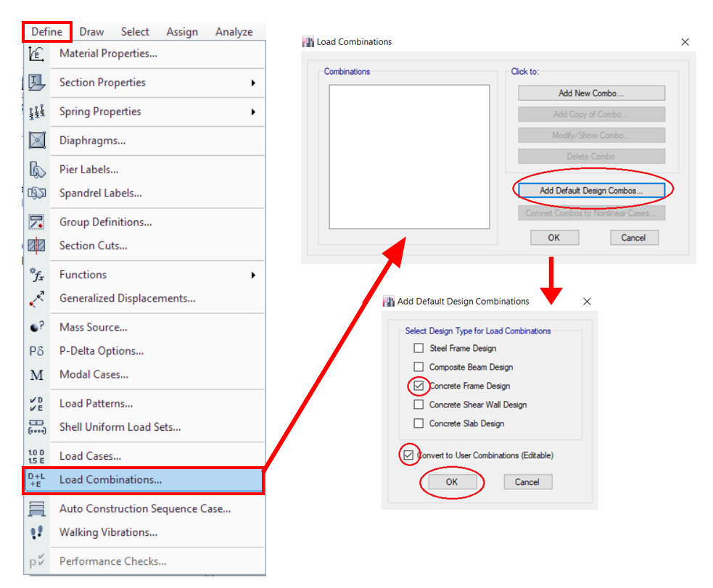Click inside the empty Combinations list box
The height and width of the screenshot is (588, 713).
409,157
